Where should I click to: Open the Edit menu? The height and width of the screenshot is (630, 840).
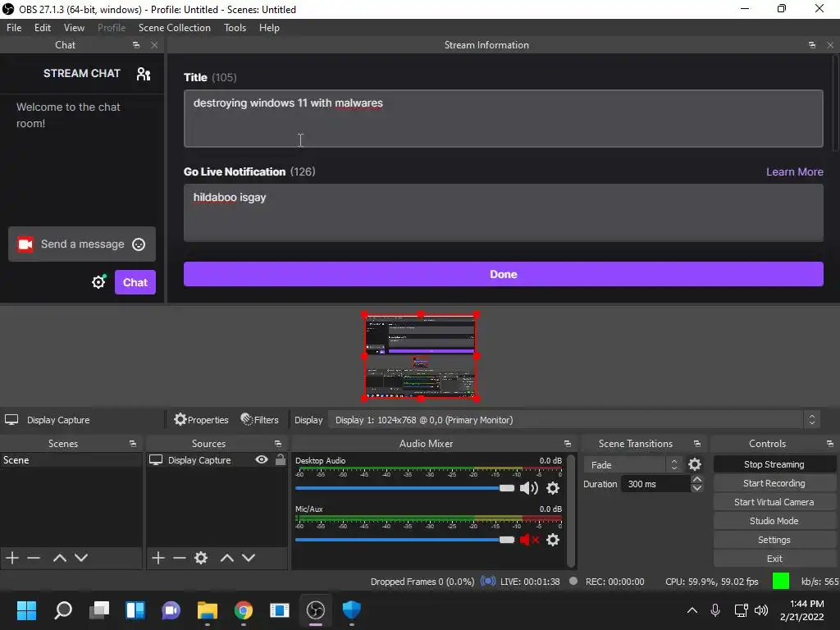43,28
